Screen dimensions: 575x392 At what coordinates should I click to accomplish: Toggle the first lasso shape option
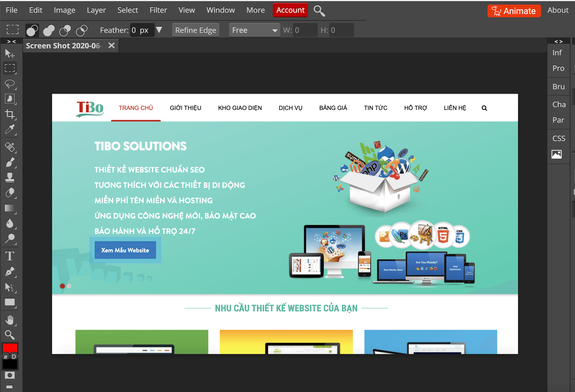point(33,30)
